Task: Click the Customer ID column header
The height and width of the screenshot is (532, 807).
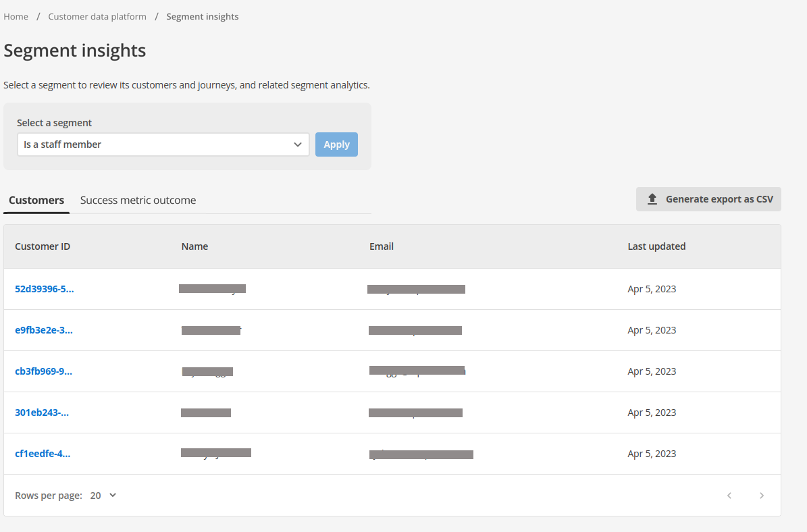Action: (x=43, y=246)
